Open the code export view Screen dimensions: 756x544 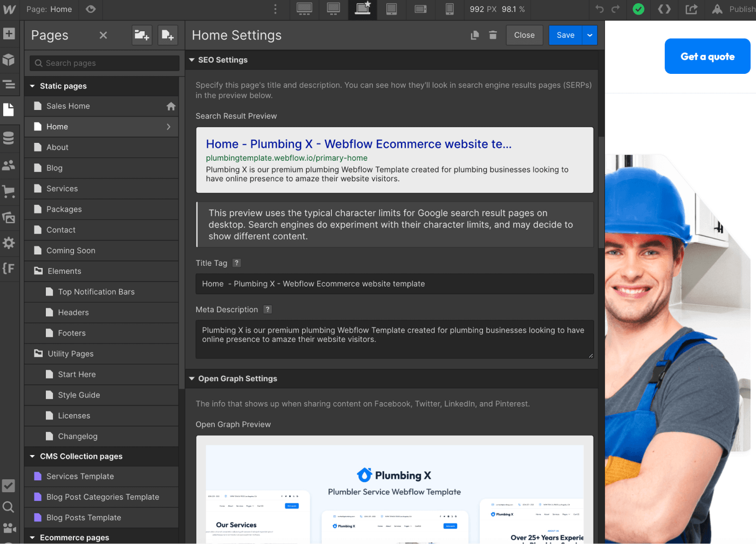664,9
